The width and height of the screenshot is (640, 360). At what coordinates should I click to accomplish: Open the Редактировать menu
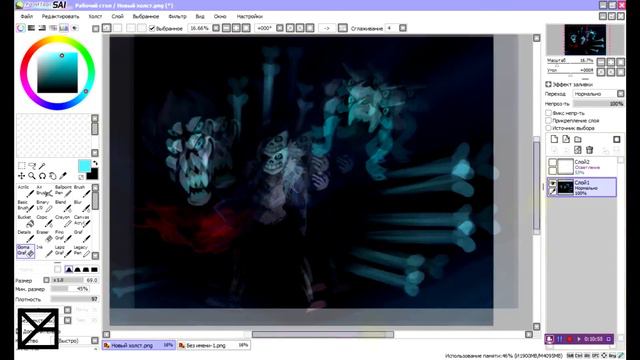(x=60, y=16)
